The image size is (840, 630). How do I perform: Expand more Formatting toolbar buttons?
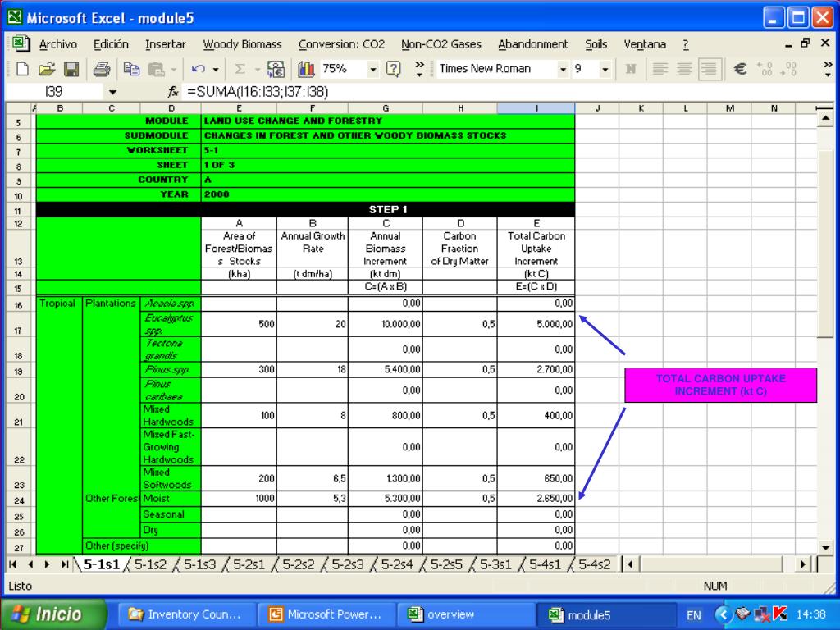(828, 69)
